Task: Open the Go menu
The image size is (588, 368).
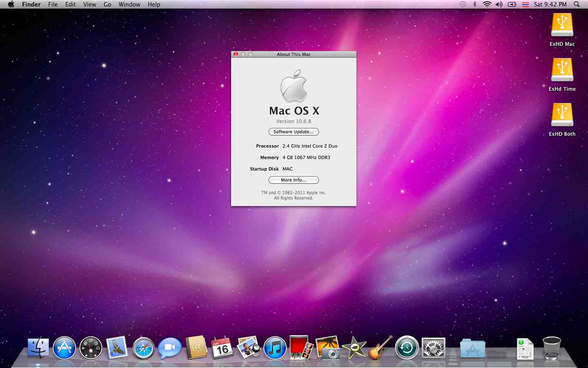Action: pyautogui.click(x=107, y=4)
